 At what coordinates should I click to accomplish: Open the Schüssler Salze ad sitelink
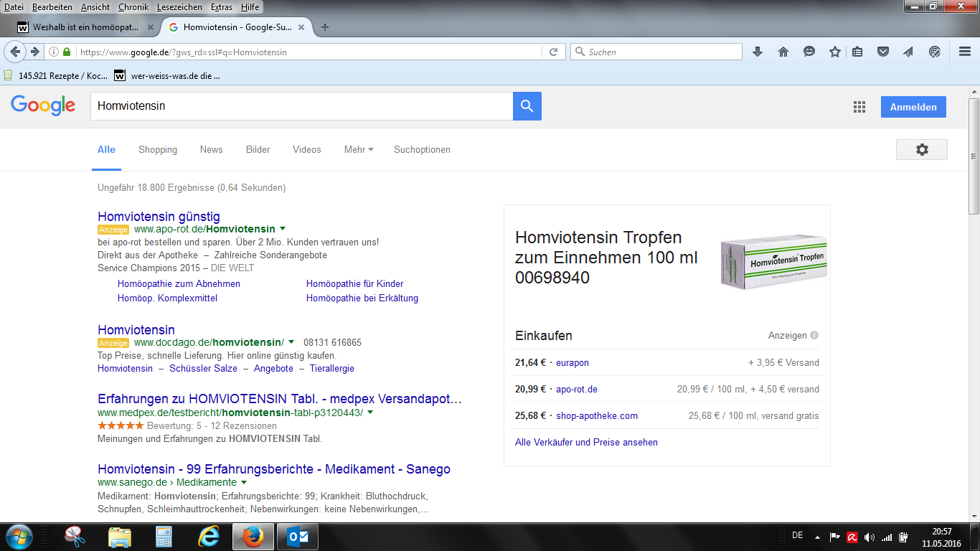click(x=203, y=368)
